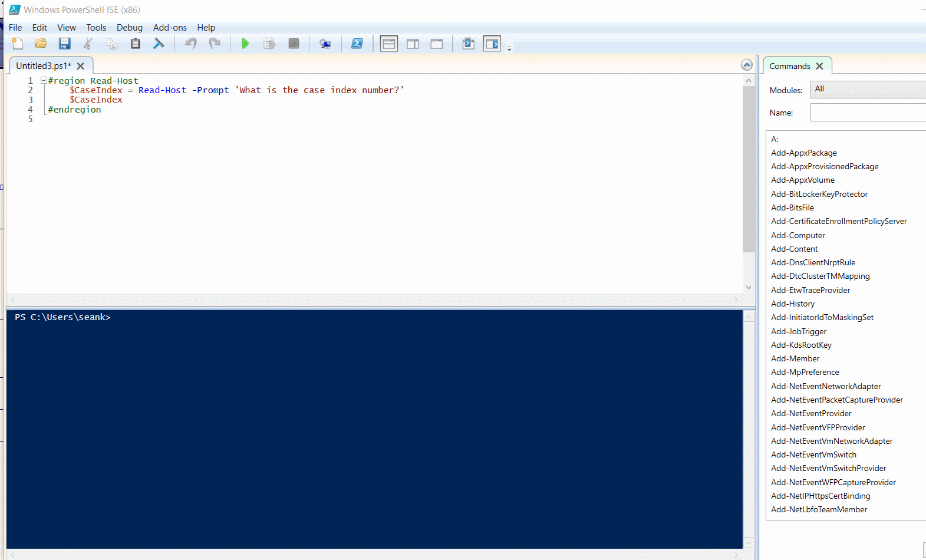
Task: Show Script Pane Top layout
Action: (x=389, y=44)
